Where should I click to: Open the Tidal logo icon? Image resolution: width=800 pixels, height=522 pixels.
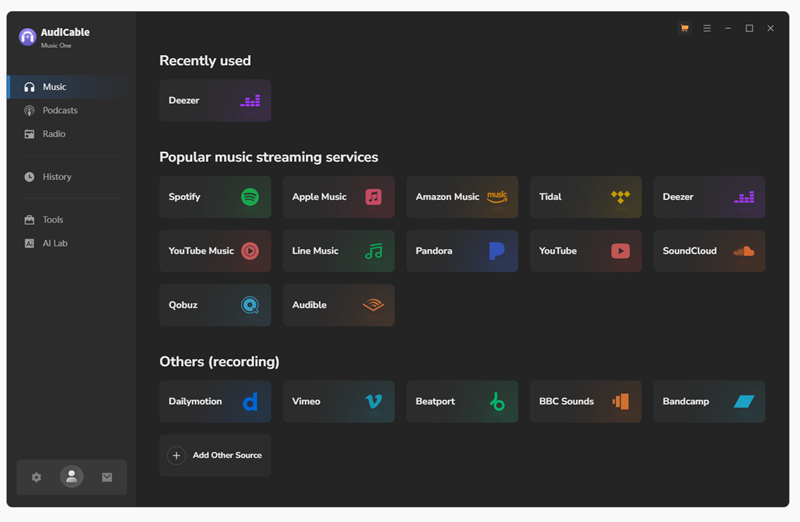tap(620, 197)
